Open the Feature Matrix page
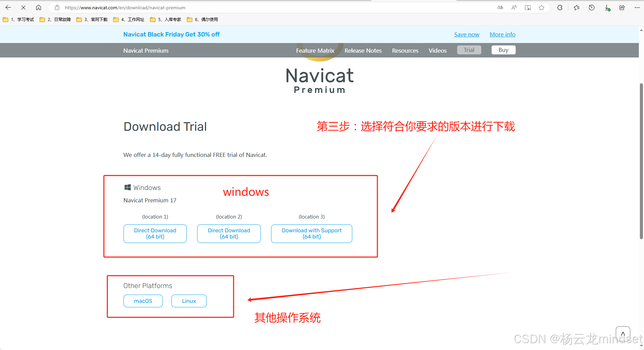This screenshot has height=350, width=644. [x=315, y=51]
